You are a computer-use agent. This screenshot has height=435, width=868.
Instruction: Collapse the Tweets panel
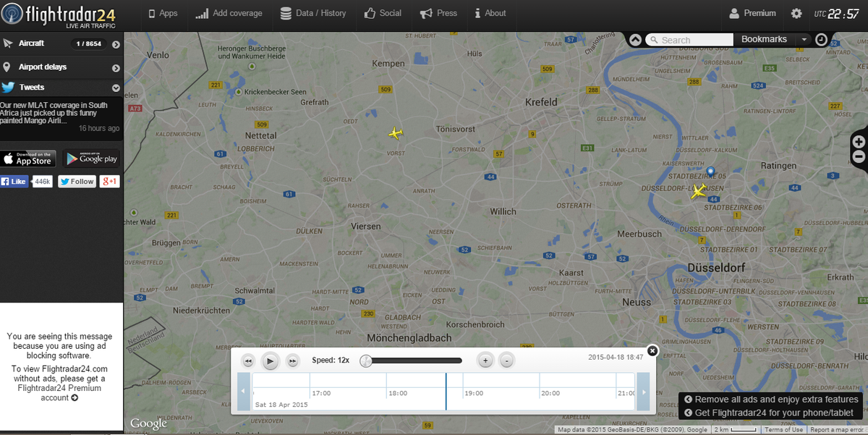coord(116,88)
